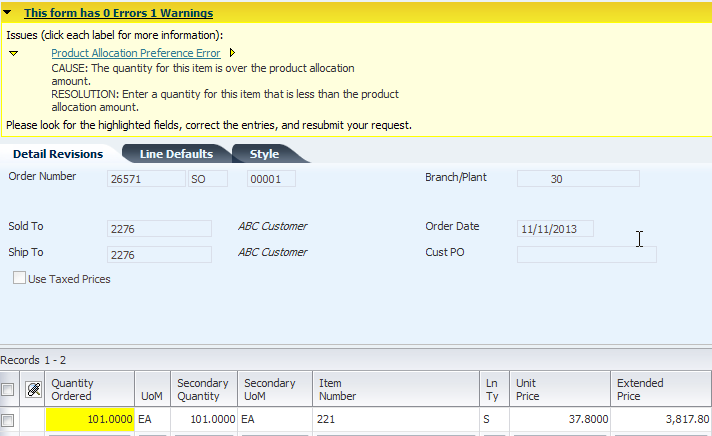Click the Sold To field with 2276
This screenshot has width=712, height=436.
159,228
